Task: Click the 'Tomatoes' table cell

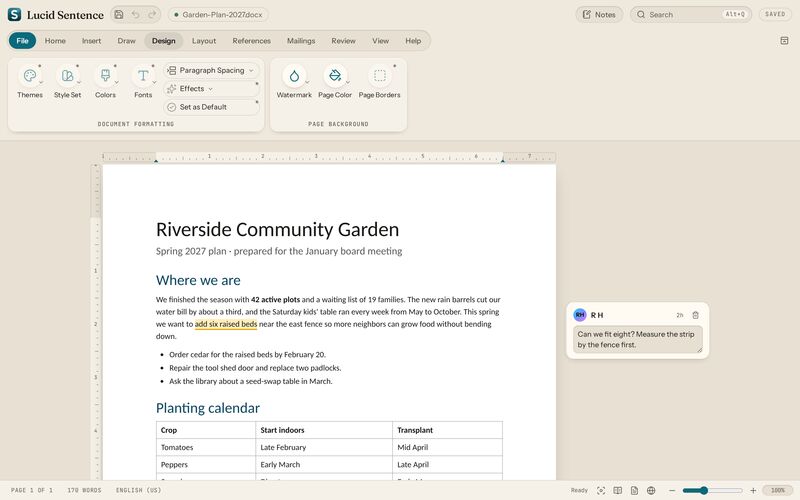Action: 206,447
